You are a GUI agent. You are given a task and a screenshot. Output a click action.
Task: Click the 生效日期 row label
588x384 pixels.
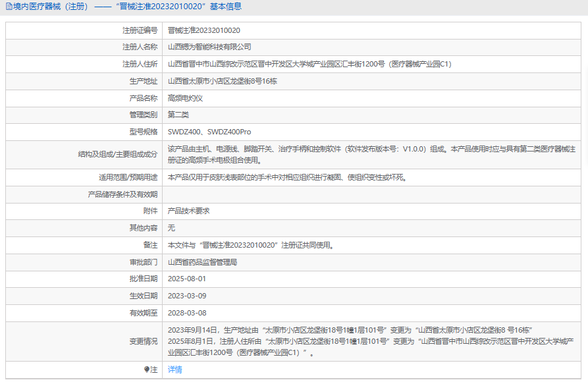click(144, 296)
